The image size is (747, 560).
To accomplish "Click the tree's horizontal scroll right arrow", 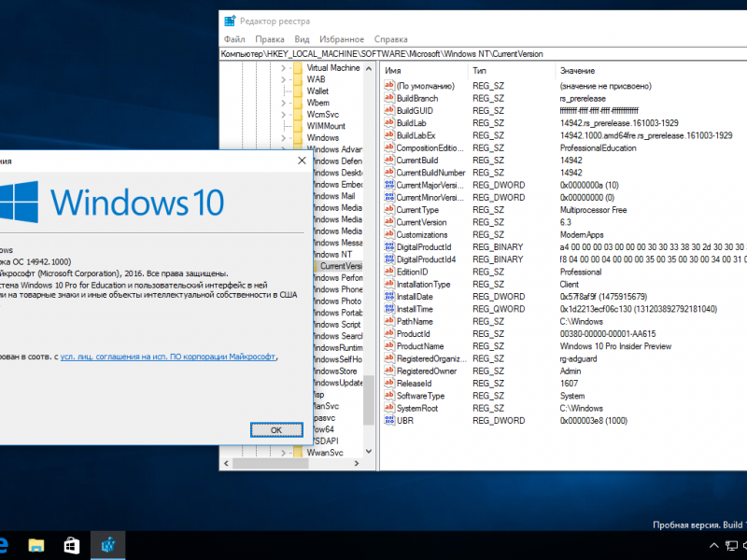I will click(x=357, y=463).
